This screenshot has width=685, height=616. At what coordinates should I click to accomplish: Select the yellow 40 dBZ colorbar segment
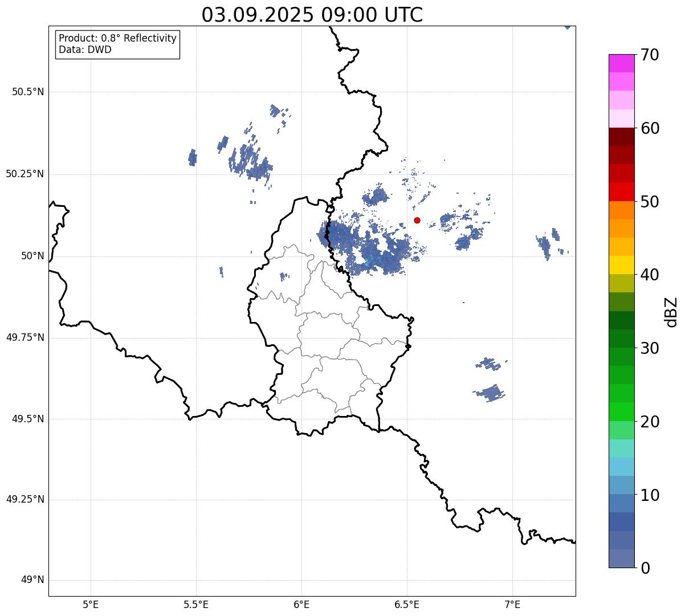coord(621,265)
